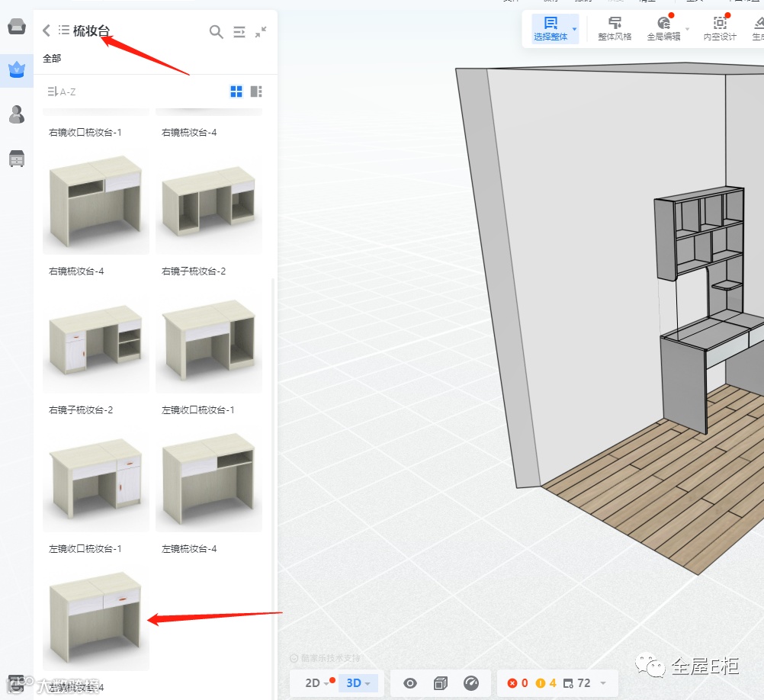The height and width of the screenshot is (700, 764).
Task: Open the 酷家乐技术支持 support link
Action: click(x=325, y=658)
